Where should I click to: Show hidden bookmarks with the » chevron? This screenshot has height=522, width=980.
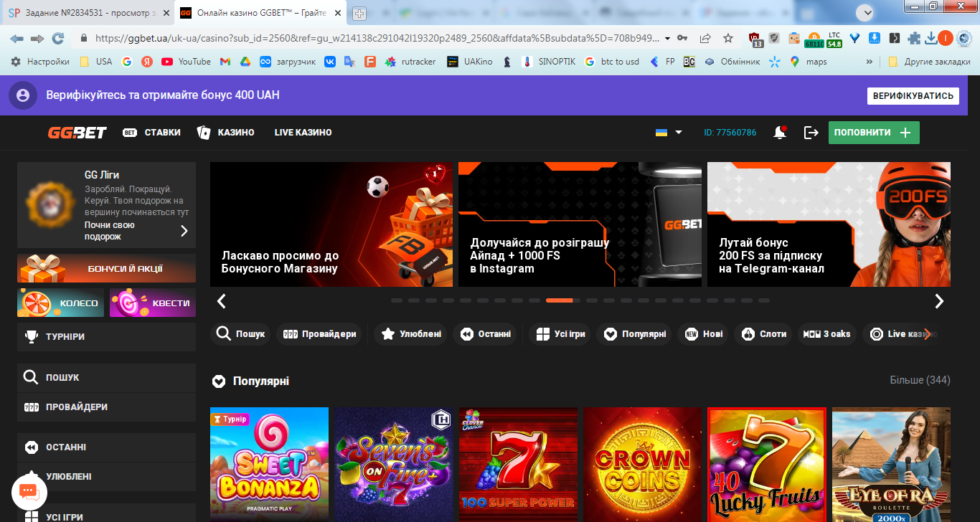coord(870,62)
